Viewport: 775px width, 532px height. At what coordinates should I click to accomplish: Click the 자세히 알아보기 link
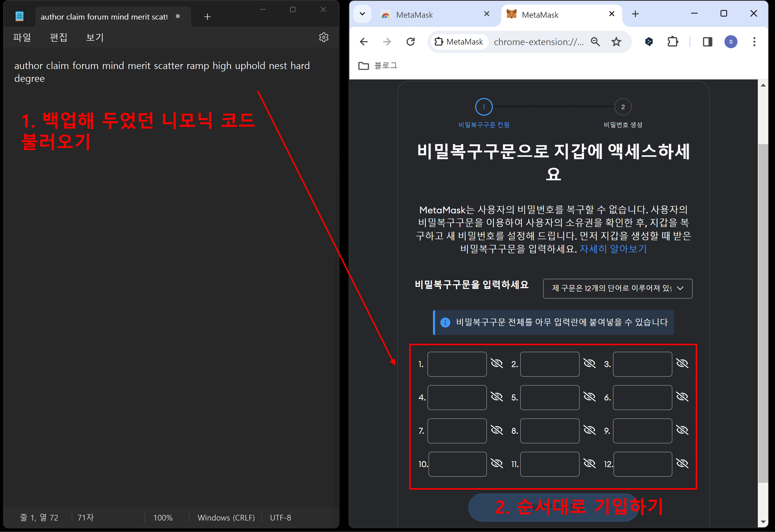pos(613,249)
